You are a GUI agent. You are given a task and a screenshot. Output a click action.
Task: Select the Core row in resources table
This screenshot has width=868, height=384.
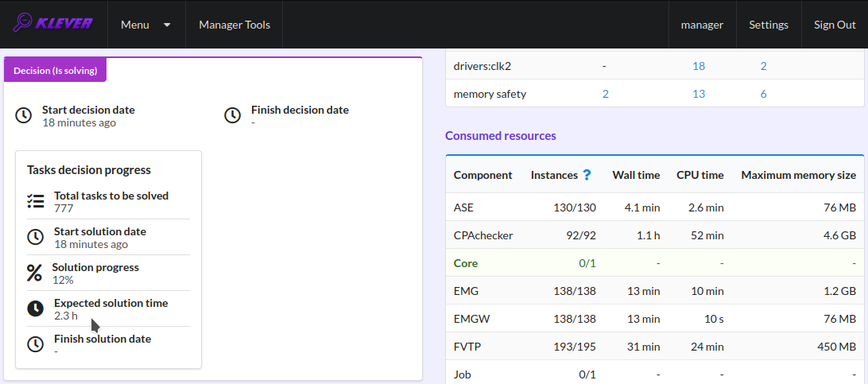[x=655, y=263]
